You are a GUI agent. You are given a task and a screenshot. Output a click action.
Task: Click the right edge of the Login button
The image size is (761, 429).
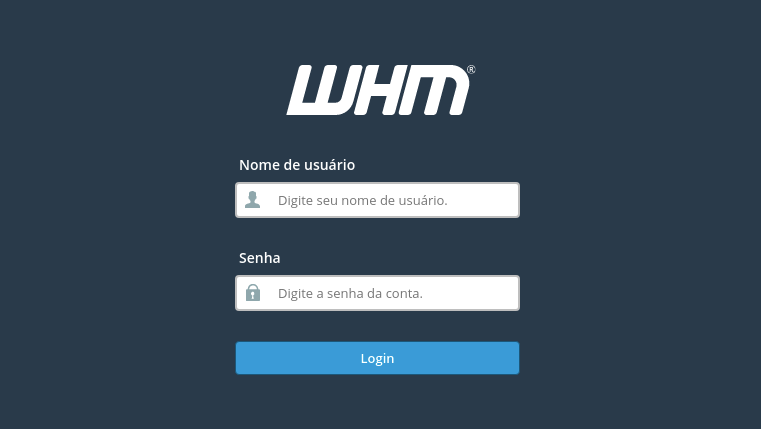(514, 358)
